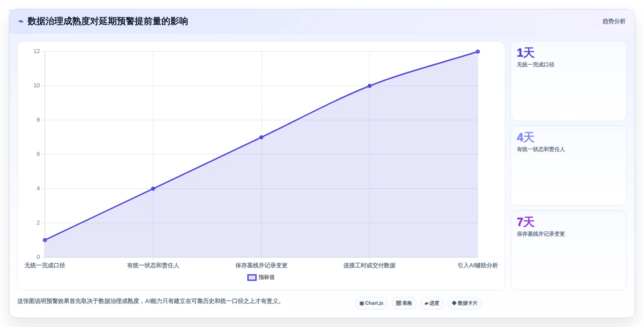Click the card caption 有统一状态和责任人 under 4天

541,149
